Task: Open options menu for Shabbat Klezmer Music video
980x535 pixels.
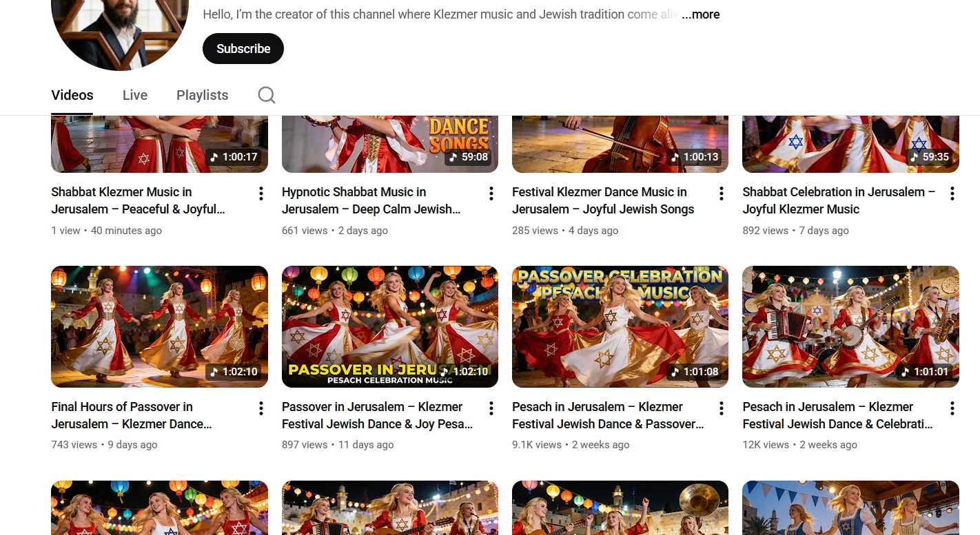Action: (x=261, y=193)
